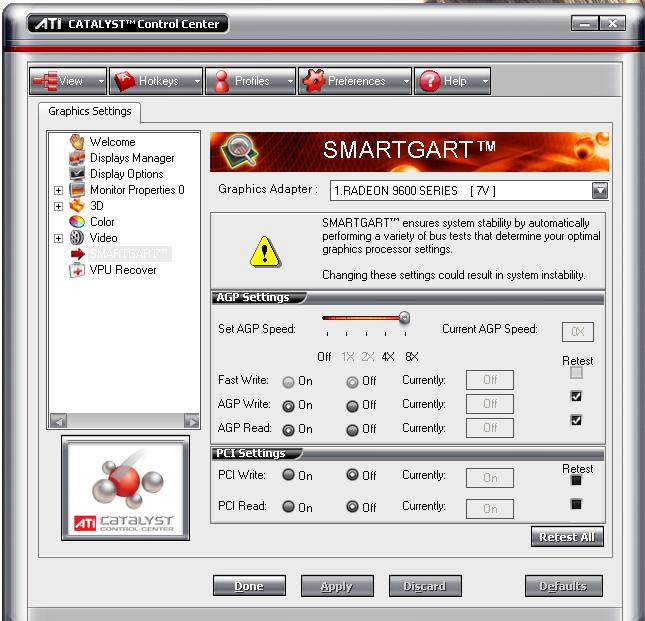
Task: Turn AGP Write On
Action: pyautogui.click(x=288, y=406)
